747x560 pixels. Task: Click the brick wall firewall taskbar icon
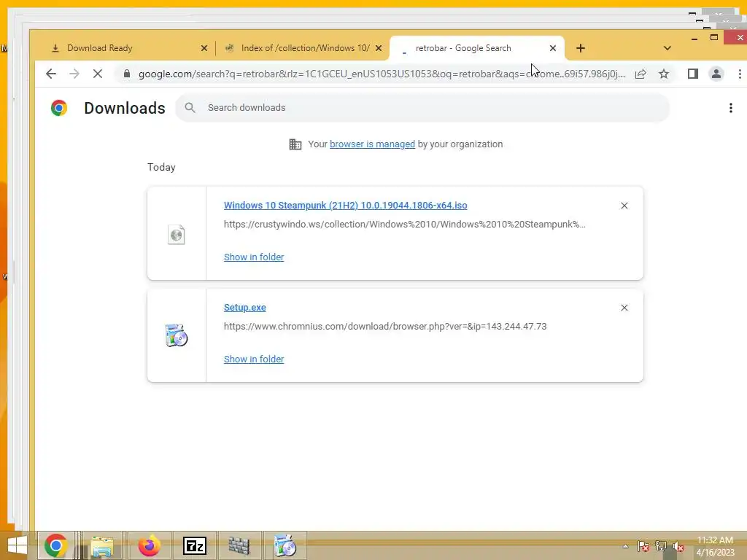[239, 545]
